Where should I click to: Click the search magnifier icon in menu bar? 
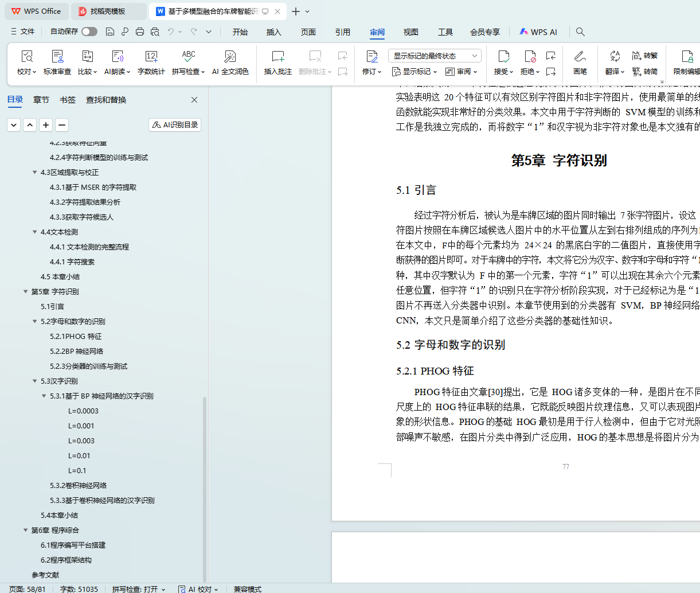[x=580, y=32]
